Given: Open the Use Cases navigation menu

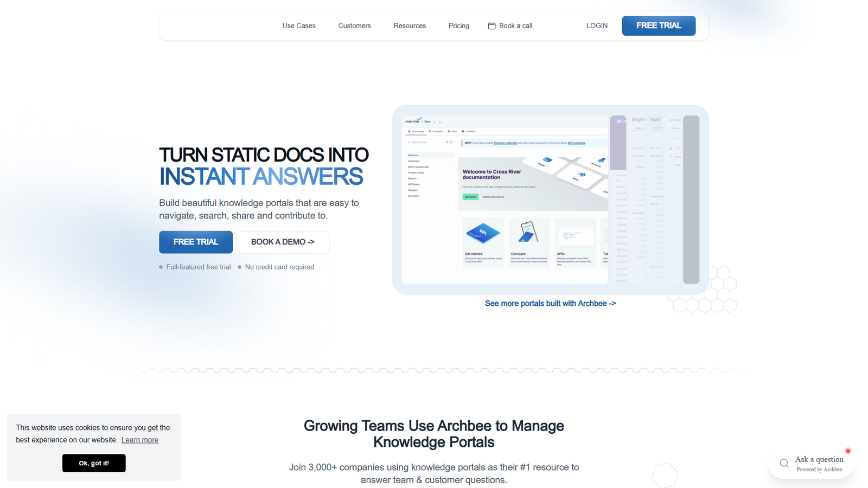Looking at the screenshot, I should coord(299,25).
